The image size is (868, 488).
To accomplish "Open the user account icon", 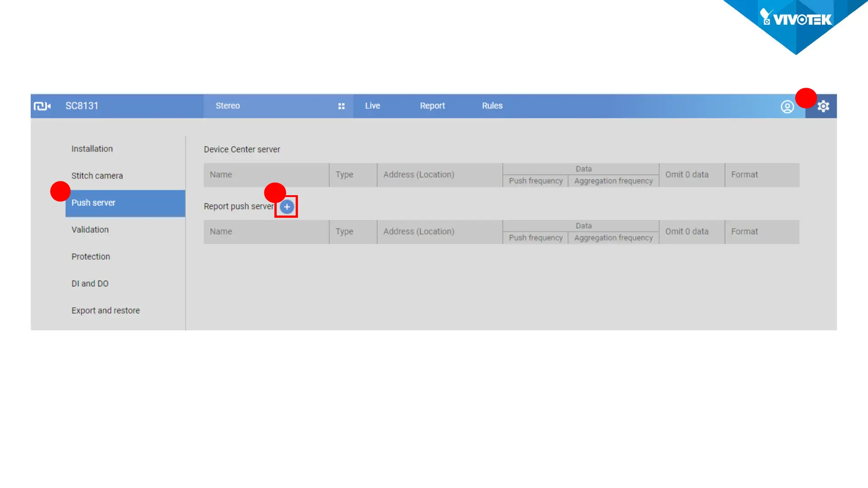I will pos(787,107).
